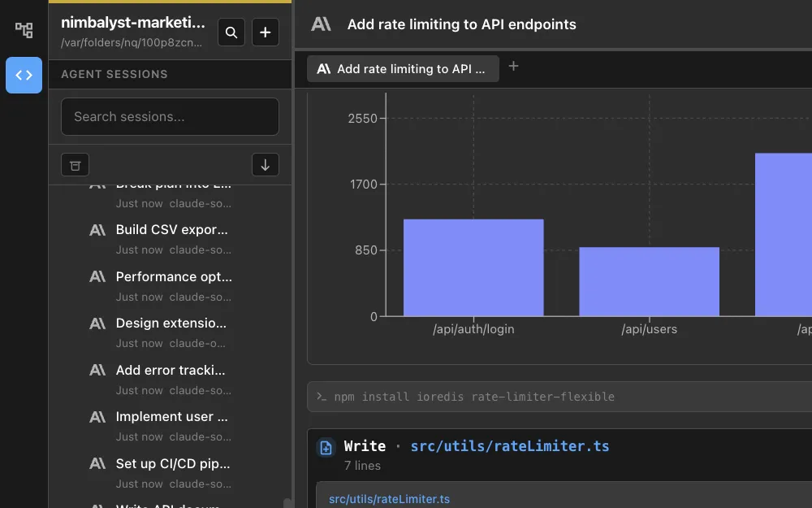
Task: Click the archive sessions icon
Action: pos(75,165)
